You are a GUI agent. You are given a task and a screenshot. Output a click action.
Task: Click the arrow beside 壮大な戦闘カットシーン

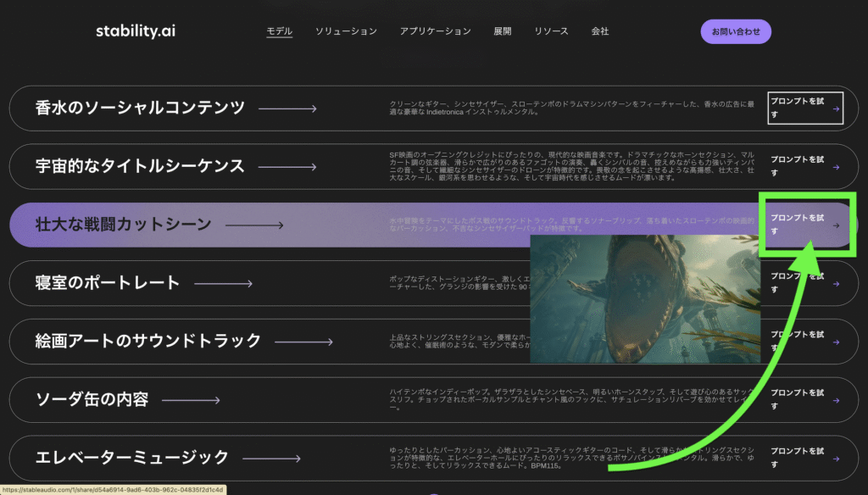(253, 225)
